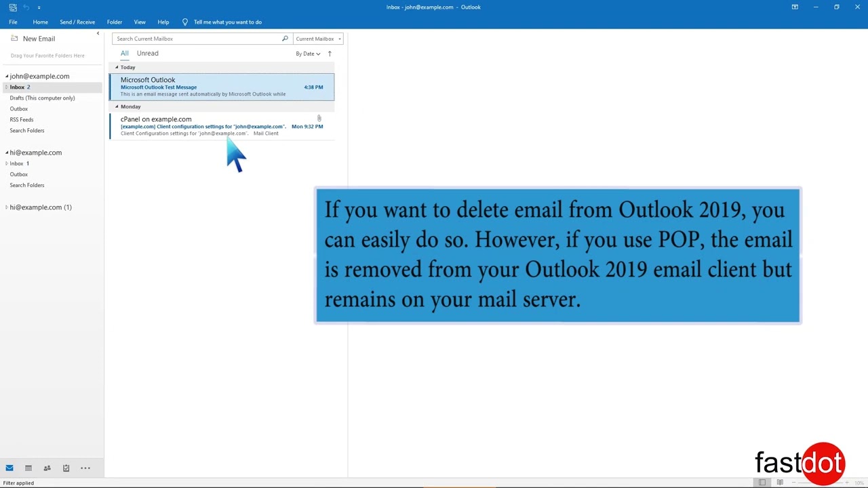The image size is (868, 488).
Task: Click inside the Search Current Mailbox field
Action: (197, 39)
